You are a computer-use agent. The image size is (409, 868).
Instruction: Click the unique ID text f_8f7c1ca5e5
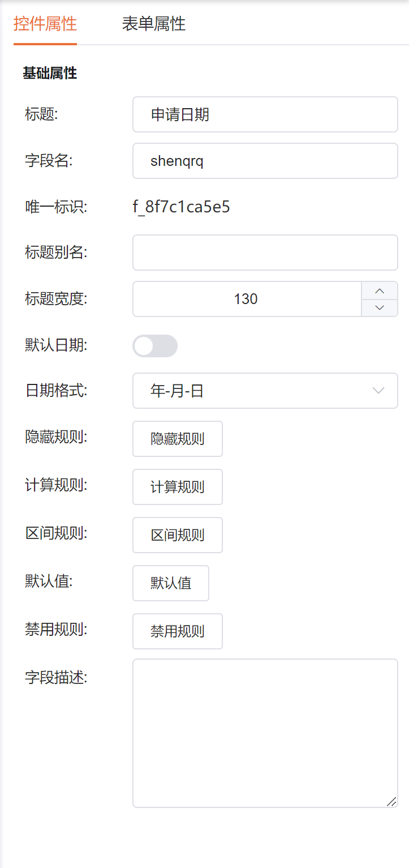click(x=181, y=207)
